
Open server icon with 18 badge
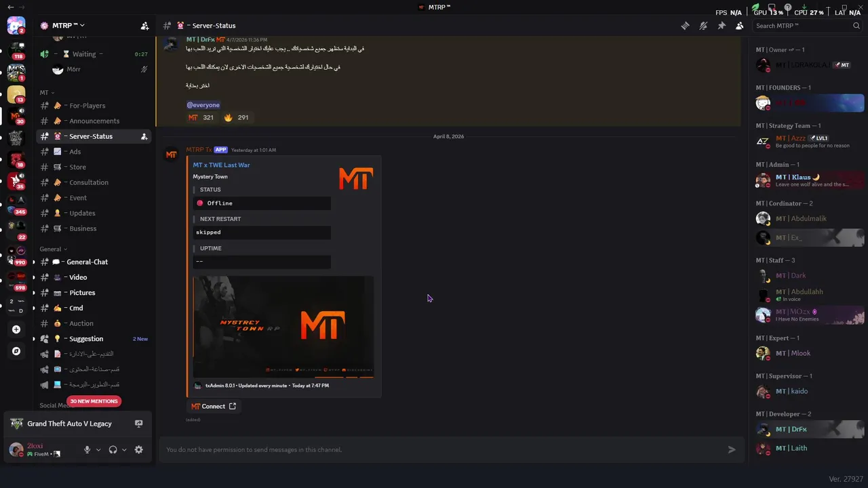16,160
